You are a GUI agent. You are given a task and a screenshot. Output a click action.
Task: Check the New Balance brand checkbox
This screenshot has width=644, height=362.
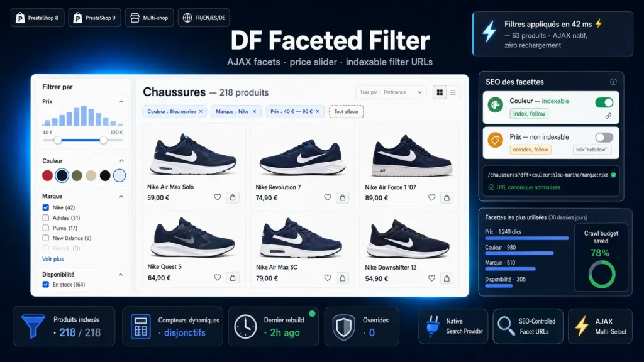tap(45, 238)
